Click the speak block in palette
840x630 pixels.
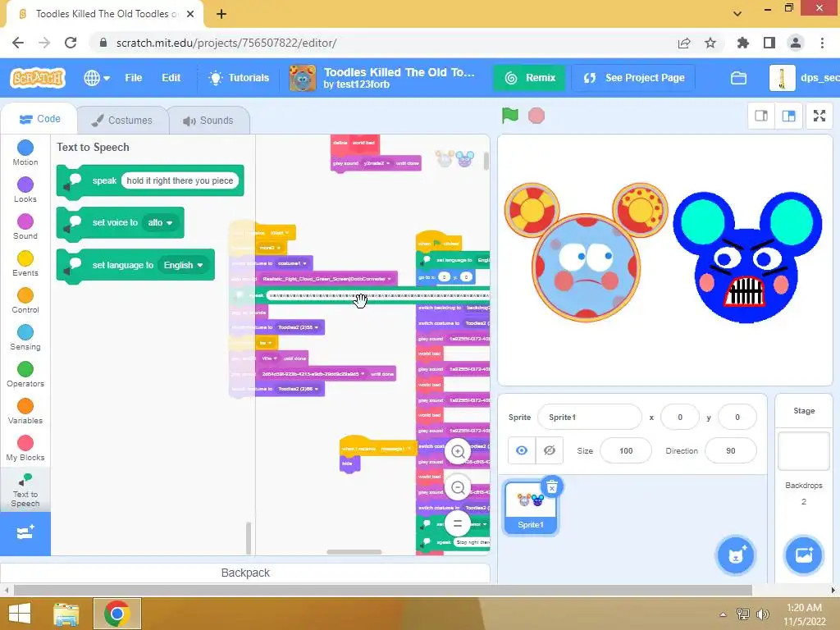[150, 181]
